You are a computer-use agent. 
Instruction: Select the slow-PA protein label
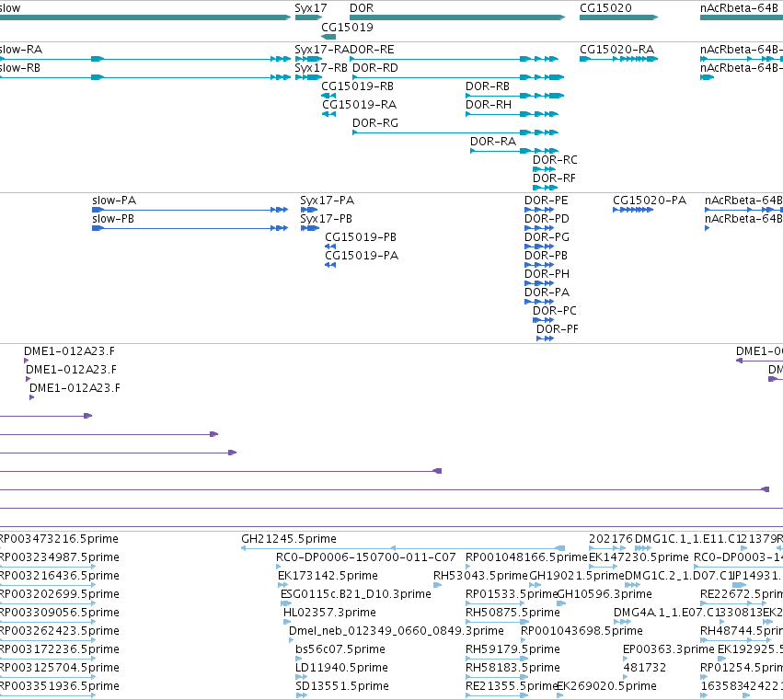click(x=114, y=201)
